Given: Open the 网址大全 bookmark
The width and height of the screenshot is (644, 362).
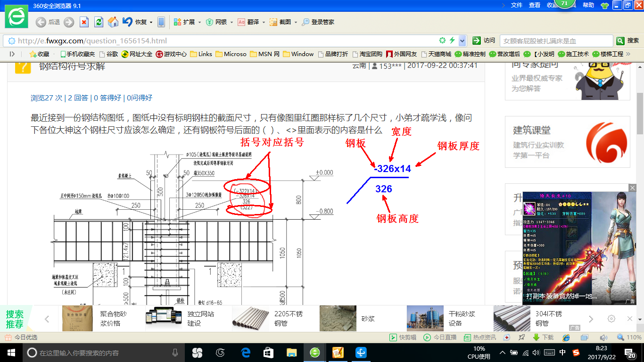Looking at the screenshot, I should (x=137, y=54).
